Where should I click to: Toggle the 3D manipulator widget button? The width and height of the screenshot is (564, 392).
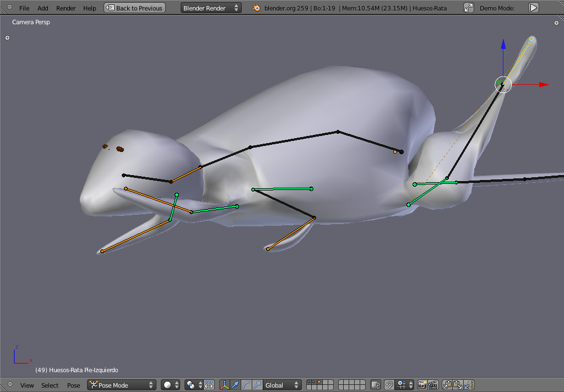point(225,385)
